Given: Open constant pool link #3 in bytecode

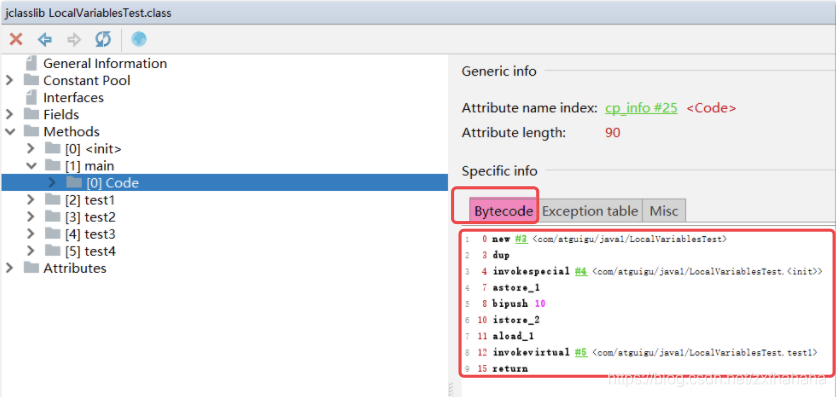Looking at the screenshot, I should click(x=521, y=239).
